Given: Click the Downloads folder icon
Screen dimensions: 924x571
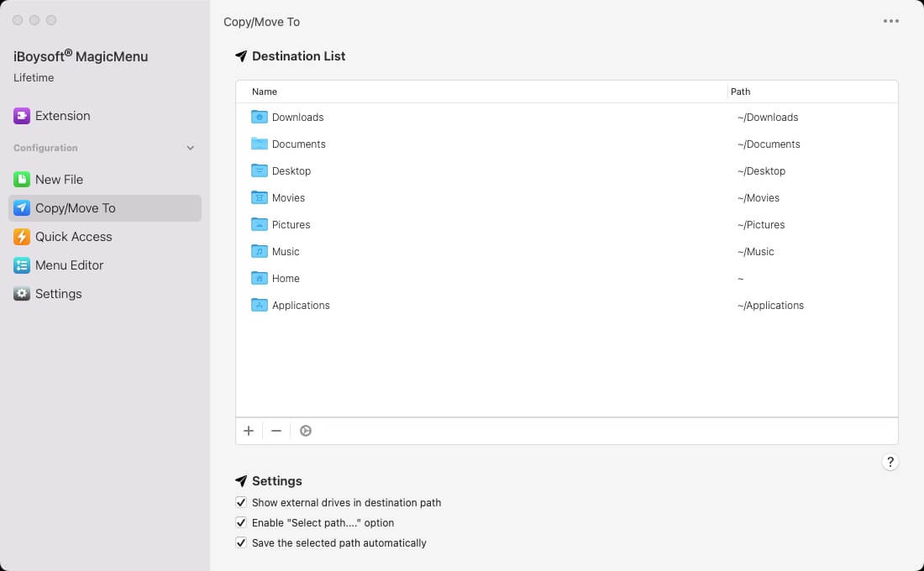Looking at the screenshot, I should pyautogui.click(x=259, y=117).
